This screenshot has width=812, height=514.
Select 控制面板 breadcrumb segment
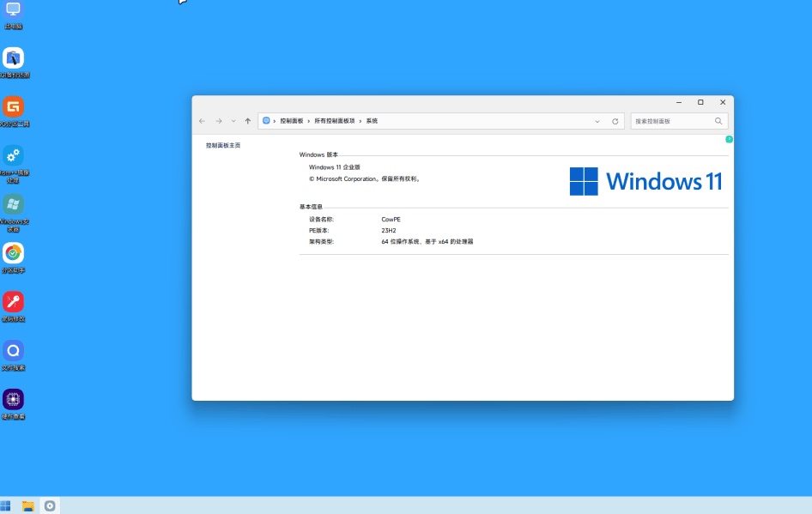[292, 121]
